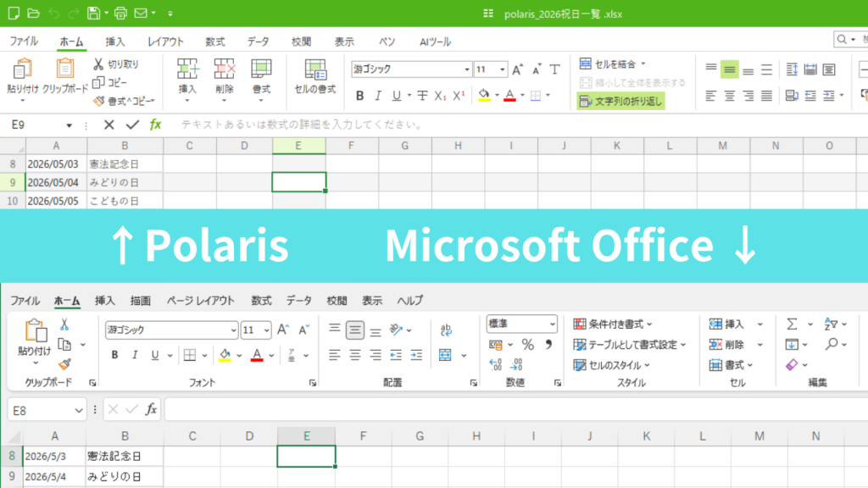
Task: Toggle Excel middle align button
Action: tap(355, 330)
